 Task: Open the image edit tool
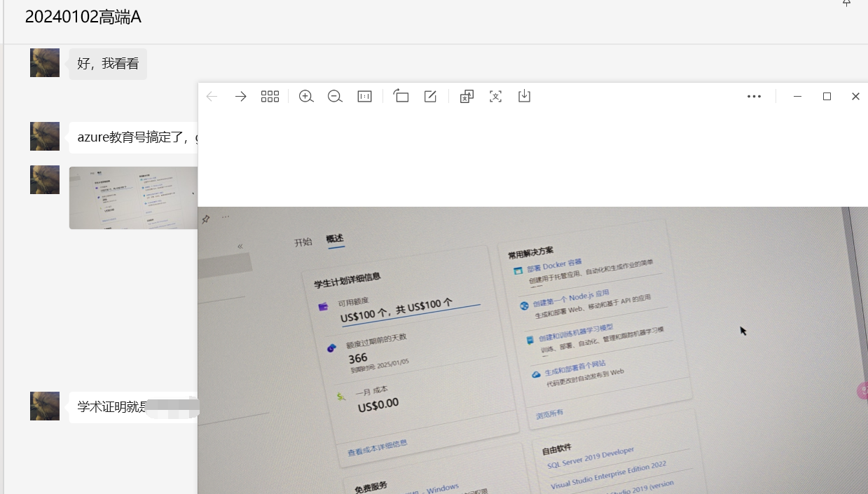[430, 97]
